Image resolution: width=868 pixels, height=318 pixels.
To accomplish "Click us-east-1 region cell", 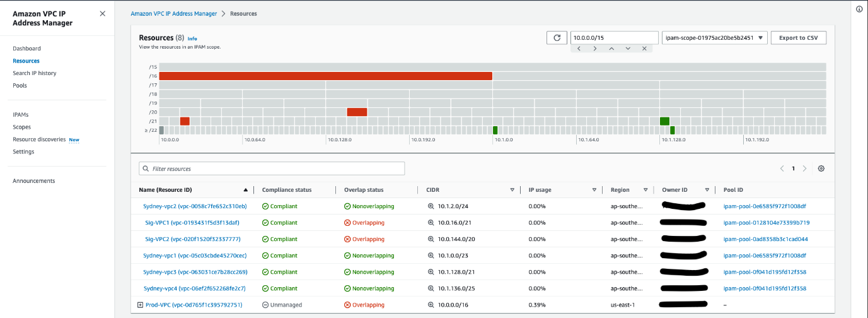I will point(624,305).
